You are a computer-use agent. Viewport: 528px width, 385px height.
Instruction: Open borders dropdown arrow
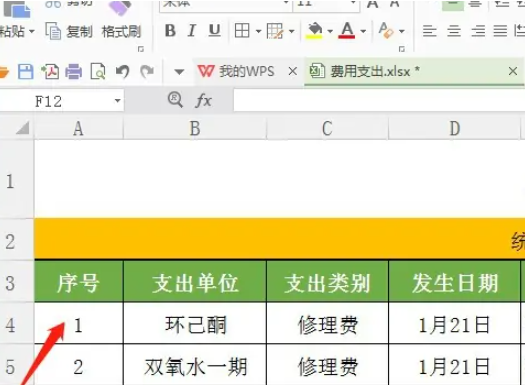tap(258, 31)
